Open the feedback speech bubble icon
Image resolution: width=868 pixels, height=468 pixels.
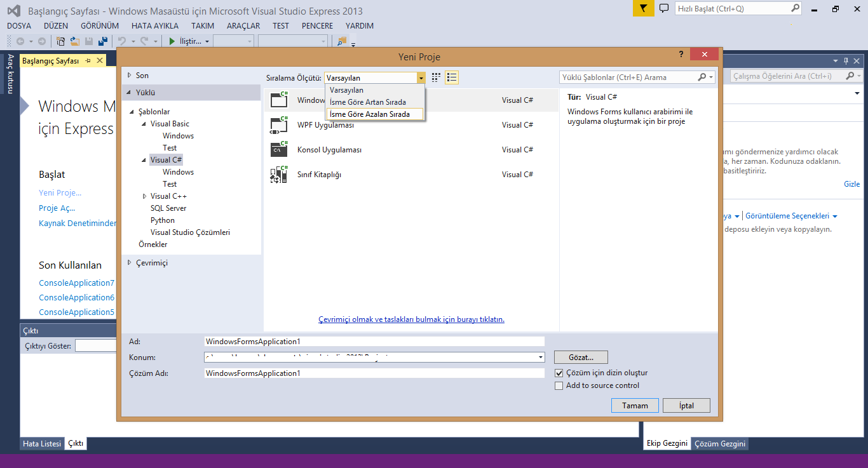pyautogui.click(x=664, y=8)
